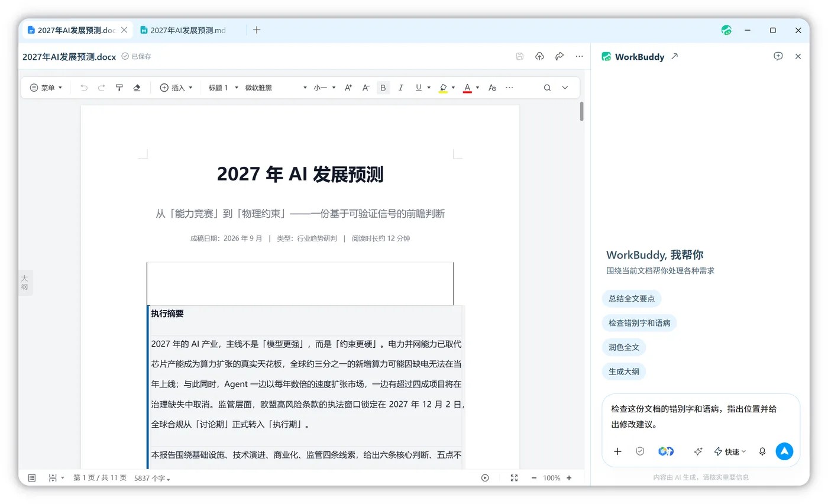
Task: Click the eraser clear-formatting icon
Action: 137,88
